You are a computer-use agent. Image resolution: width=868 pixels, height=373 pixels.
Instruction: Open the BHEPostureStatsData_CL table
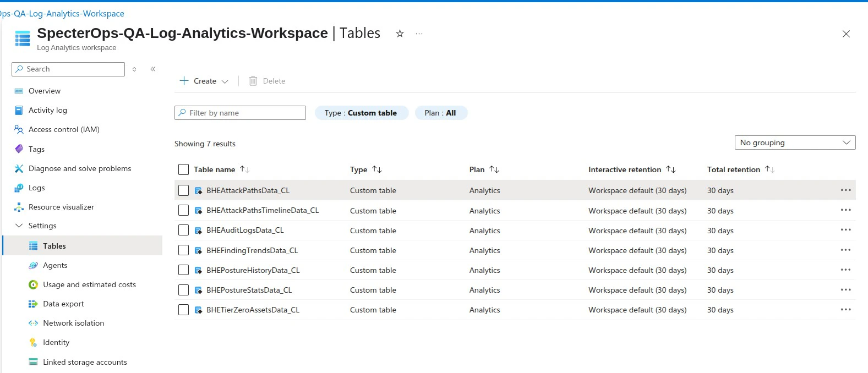(x=249, y=290)
